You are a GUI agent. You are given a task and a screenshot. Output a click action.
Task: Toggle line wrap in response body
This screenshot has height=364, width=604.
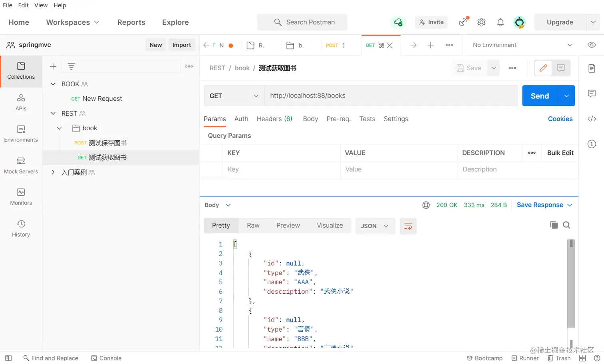408,226
